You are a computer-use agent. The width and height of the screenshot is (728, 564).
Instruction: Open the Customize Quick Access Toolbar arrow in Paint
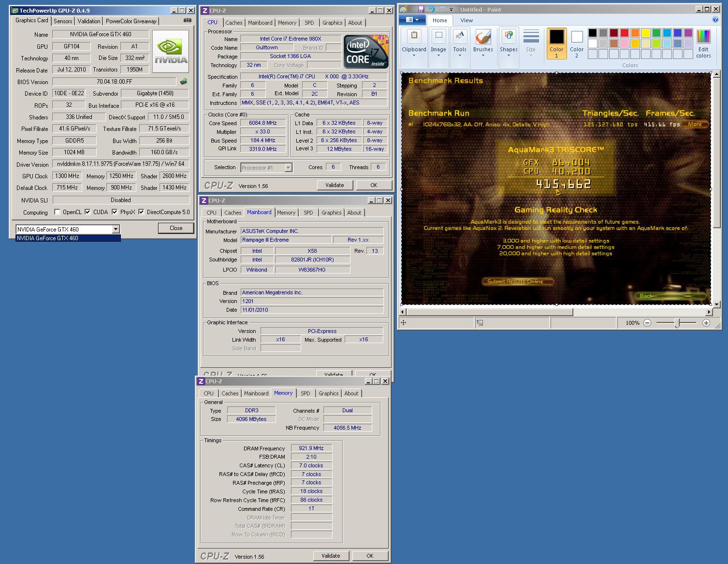pos(451,9)
